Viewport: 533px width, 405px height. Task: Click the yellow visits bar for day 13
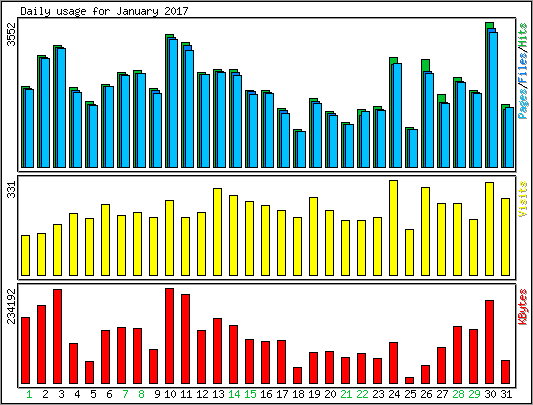tap(218, 232)
